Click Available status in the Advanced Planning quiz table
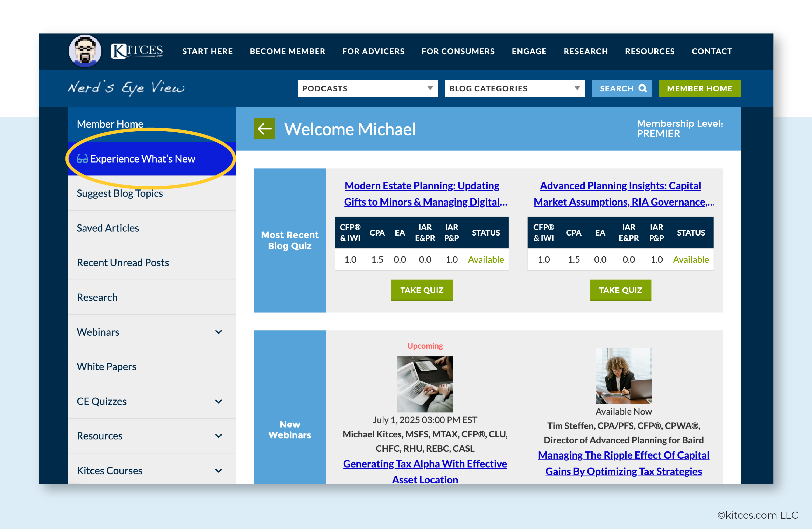 [x=691, y=259]
